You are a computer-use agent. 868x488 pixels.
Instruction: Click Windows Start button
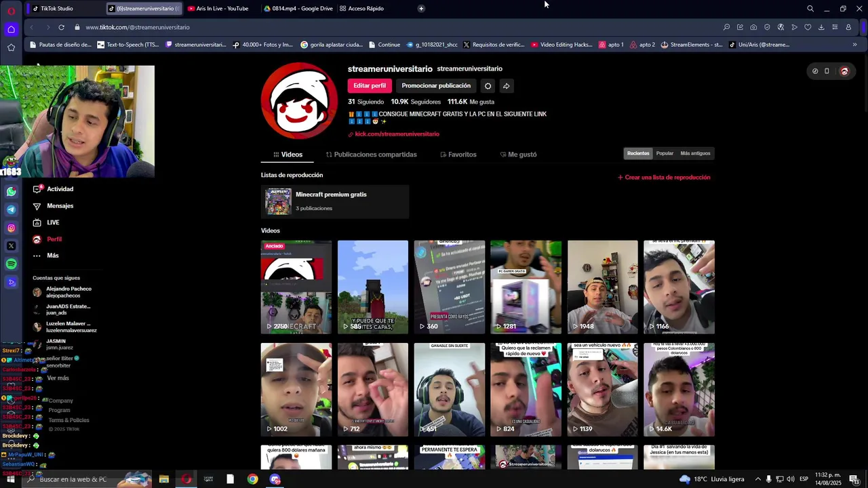point(10,479)
